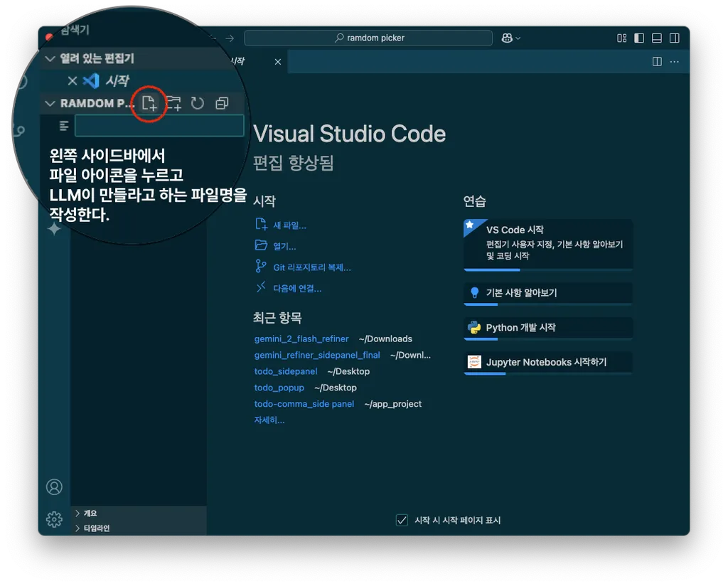This screenshot has height=586, width=728.
Task: Open Jupyter Notebooks 시작하기 walkthrough
Action: tap(548, 362)
